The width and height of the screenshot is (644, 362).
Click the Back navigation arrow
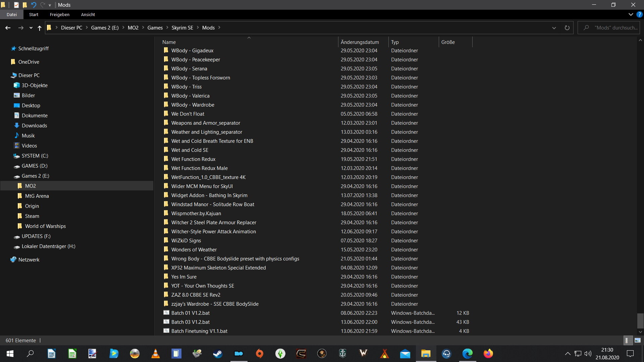[8, 28]
